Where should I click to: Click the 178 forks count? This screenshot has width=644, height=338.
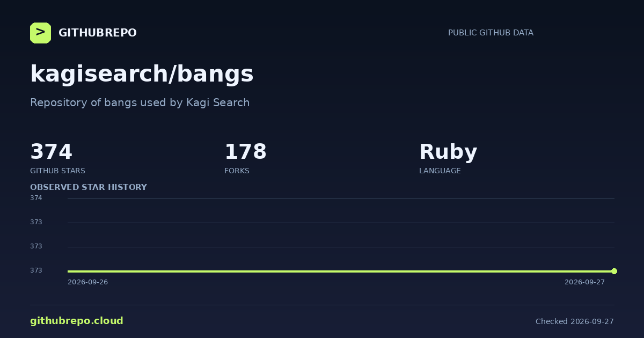(245, 152)
